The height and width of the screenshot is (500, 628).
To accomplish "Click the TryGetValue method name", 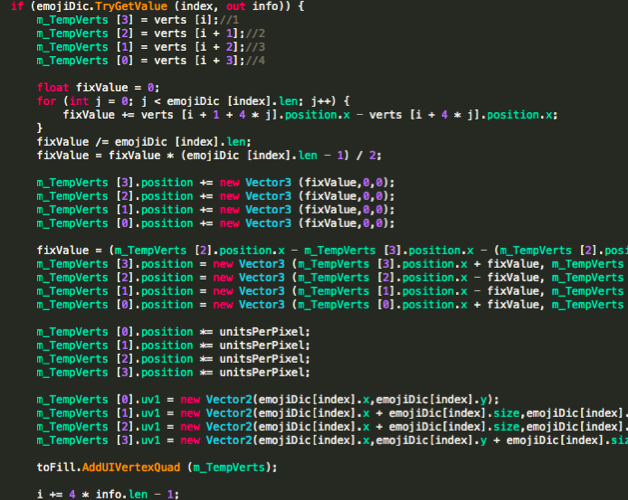I will (127, 6).
